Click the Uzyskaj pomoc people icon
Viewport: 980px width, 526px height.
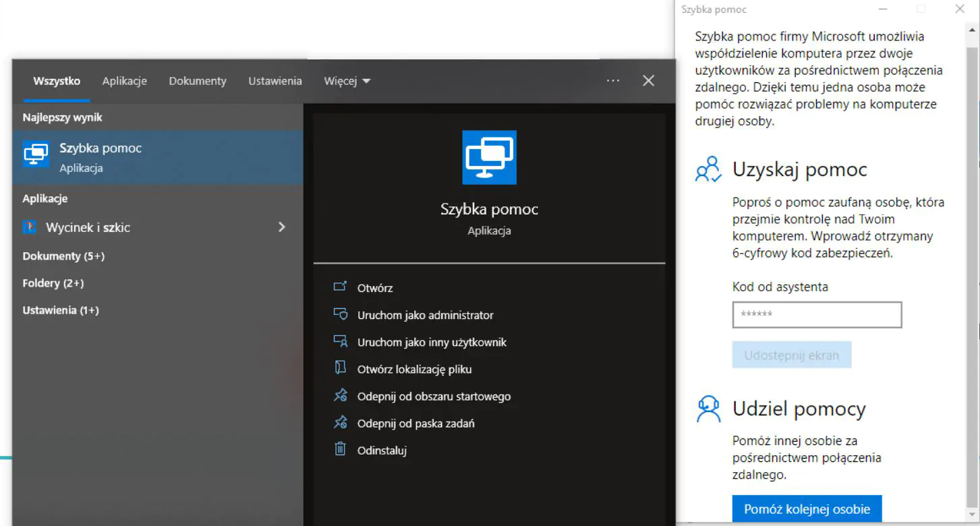point(708,169)
